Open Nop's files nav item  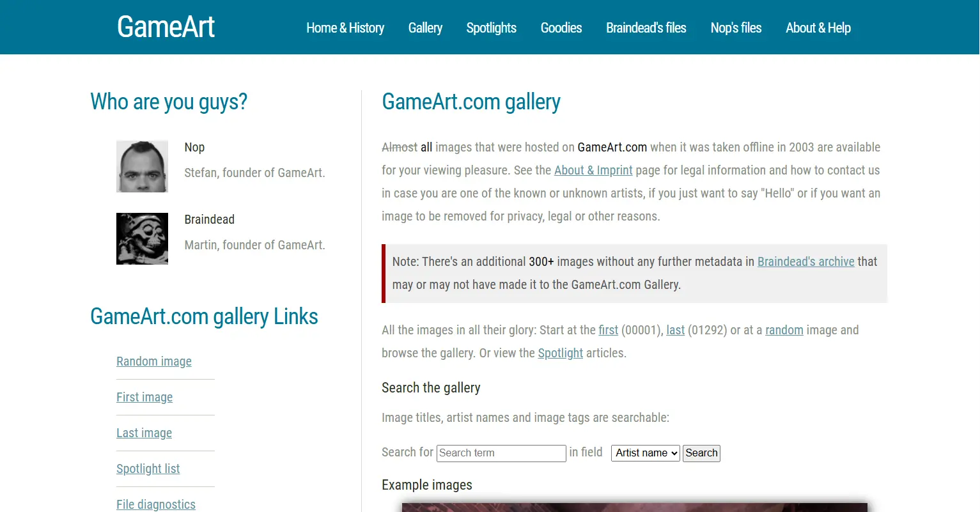click(736, 28)
